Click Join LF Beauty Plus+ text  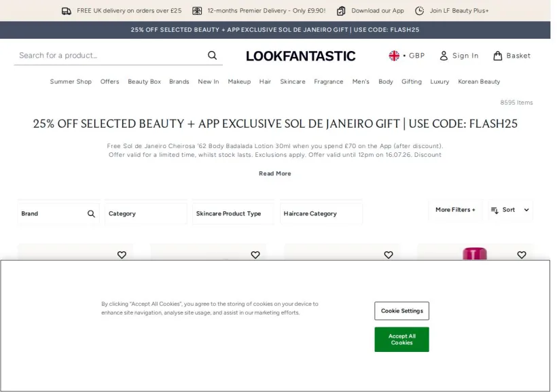click(x=459, y=11)
